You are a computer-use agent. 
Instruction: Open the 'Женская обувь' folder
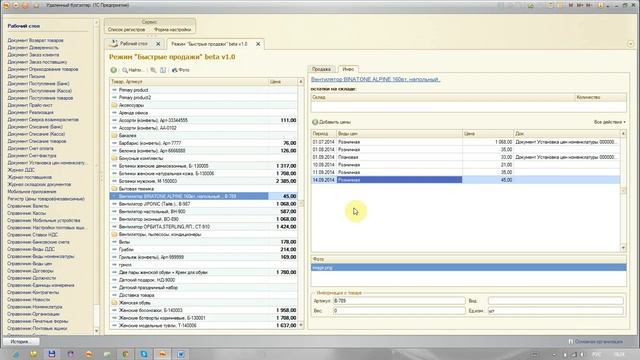click(204, 303)
